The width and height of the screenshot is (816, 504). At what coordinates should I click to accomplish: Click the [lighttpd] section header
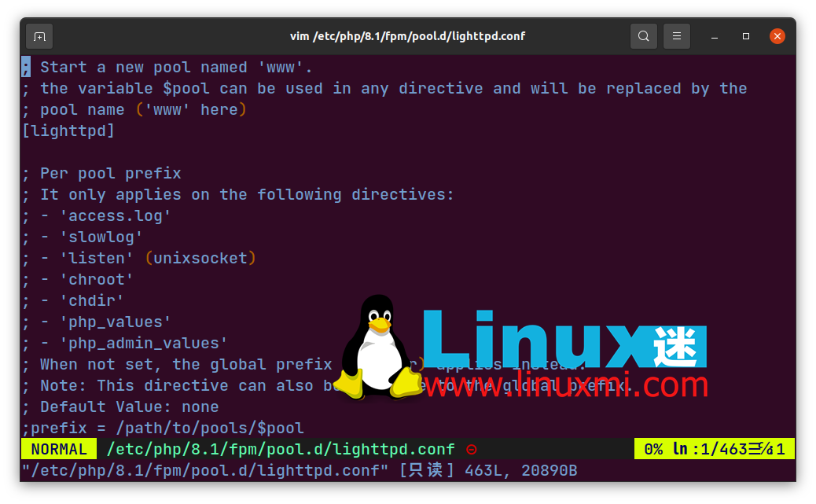(x=68, y=131)
